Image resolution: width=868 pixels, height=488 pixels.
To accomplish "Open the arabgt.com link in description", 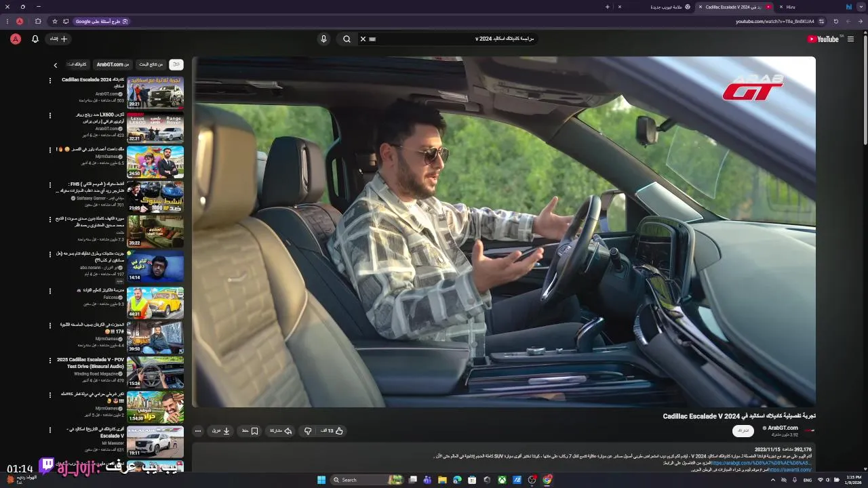I will tap(760, 463).
